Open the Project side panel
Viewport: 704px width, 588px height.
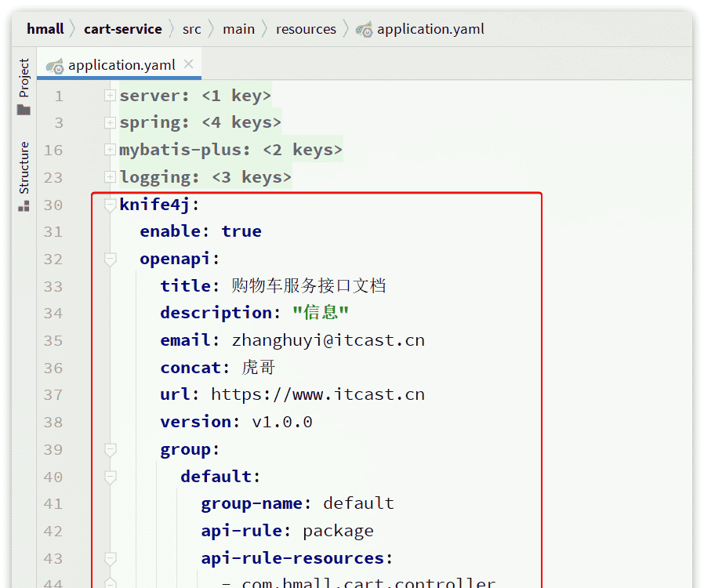[24, 78]
